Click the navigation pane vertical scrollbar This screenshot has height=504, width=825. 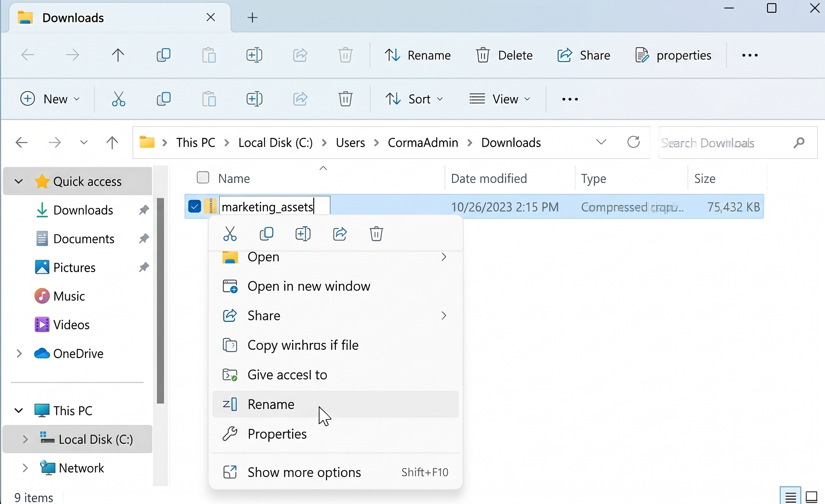click(x=160, y=301)
